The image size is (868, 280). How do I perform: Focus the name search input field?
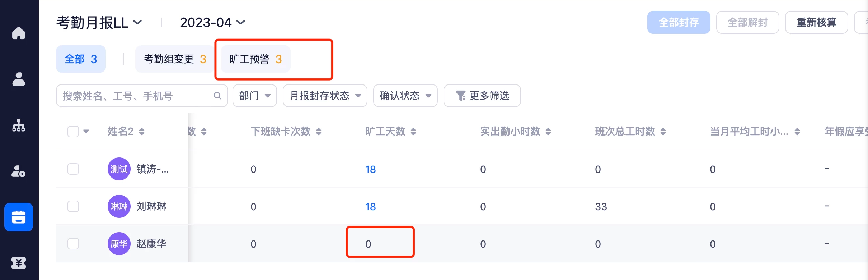pyautogui.click(x=136, y=96)
